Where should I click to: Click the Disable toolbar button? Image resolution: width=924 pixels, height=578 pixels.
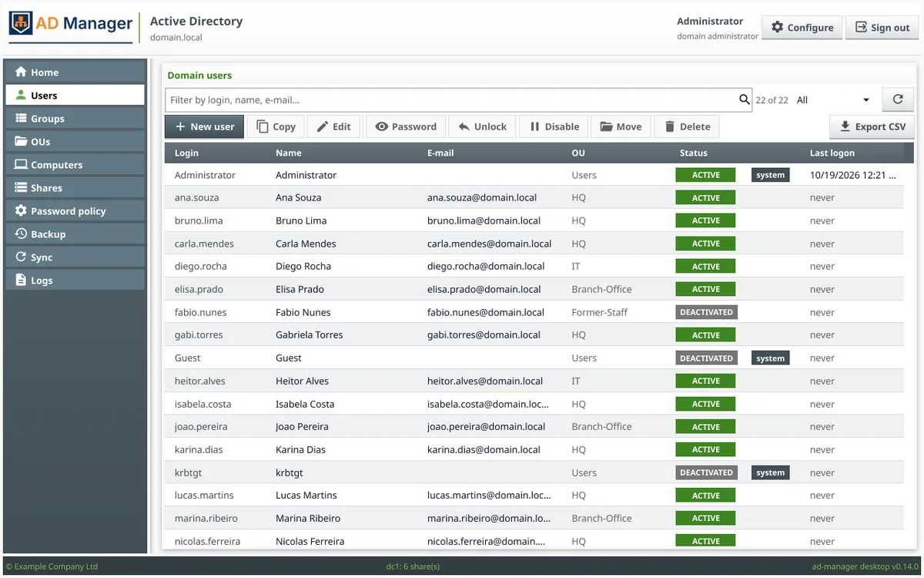[554, 126]
